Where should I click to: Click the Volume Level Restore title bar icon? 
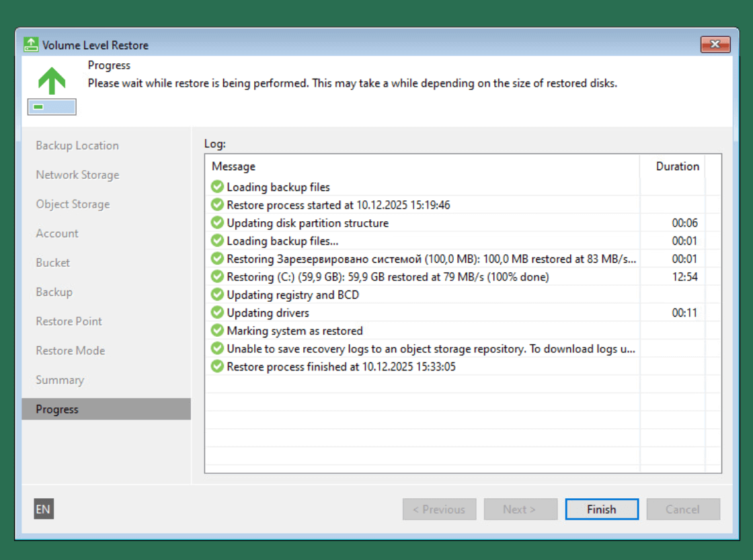[x=31, y=45]
